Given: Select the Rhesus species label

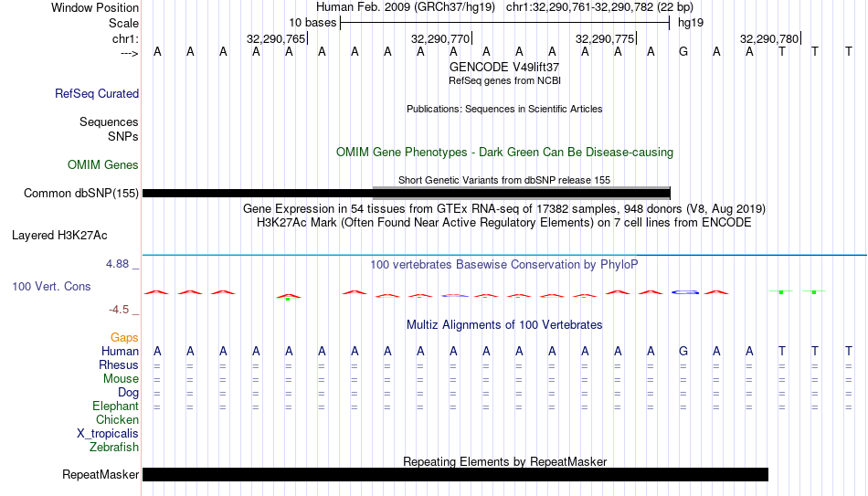Looking at the screenshot, I should coord(119,365).
